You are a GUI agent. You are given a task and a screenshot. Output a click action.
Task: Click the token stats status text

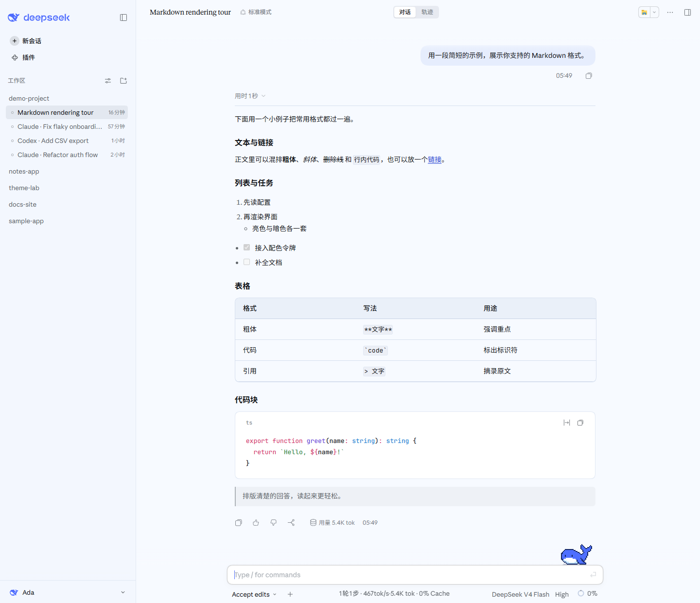tap(394, 593)
